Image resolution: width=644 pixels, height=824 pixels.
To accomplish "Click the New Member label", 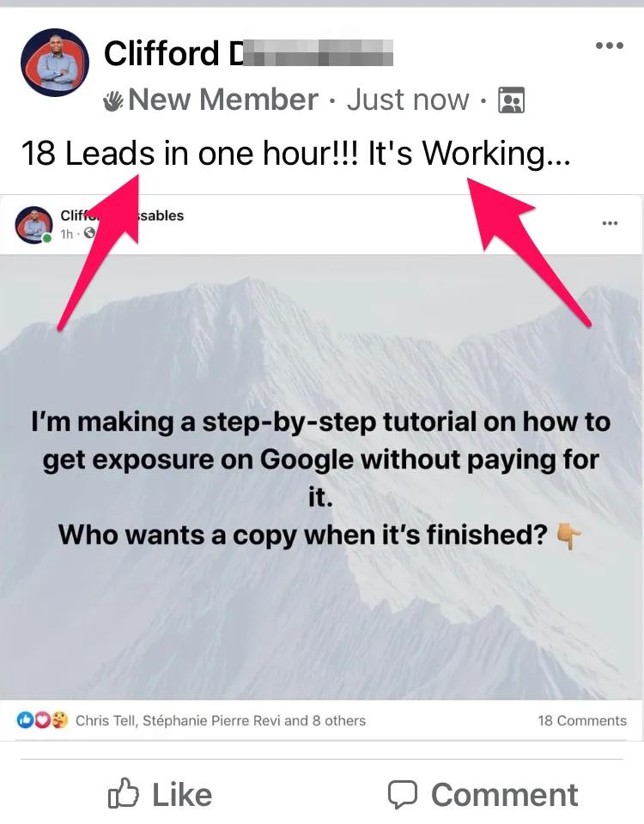I will 223,100.
